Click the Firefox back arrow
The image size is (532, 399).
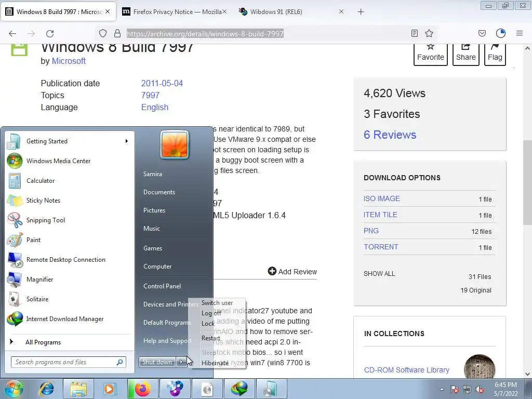point(12,33)
